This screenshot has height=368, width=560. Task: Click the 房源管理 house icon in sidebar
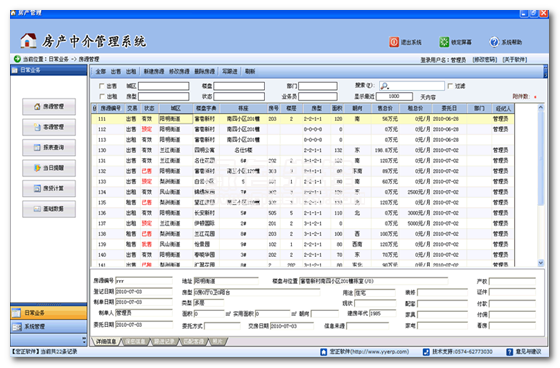point(37,106)
